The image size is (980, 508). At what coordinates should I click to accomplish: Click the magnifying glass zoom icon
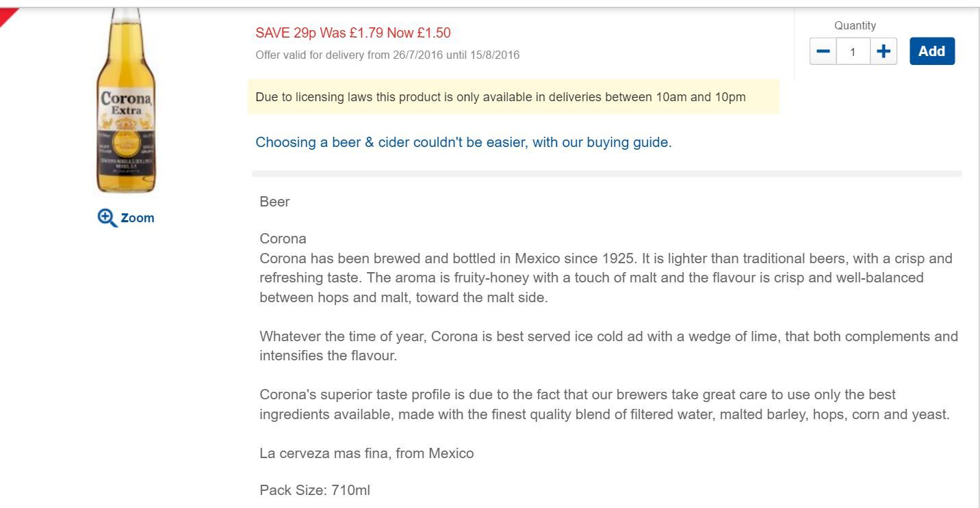point(107,218)
